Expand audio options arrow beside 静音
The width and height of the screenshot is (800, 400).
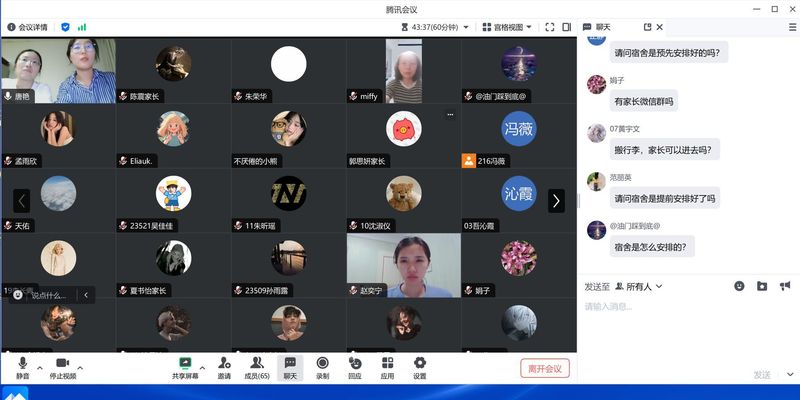click(x=39, y=367)
